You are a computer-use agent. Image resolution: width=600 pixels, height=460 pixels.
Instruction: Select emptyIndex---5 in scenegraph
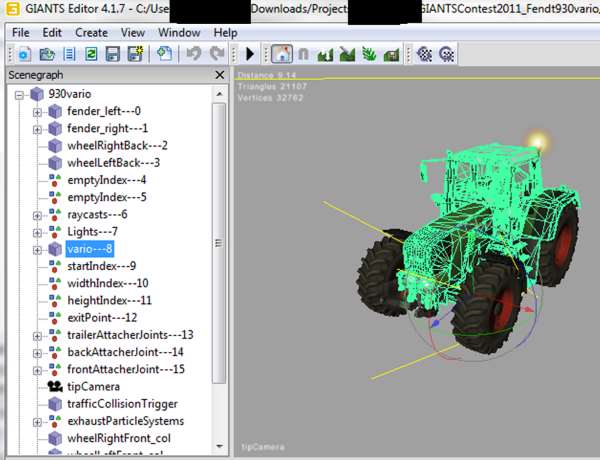[x=107, y=197]
